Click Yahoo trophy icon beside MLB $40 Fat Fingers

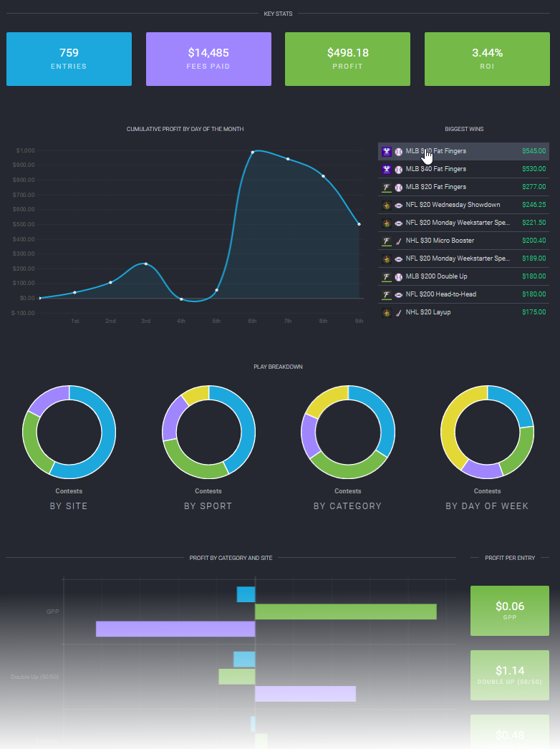pos(387,170)
